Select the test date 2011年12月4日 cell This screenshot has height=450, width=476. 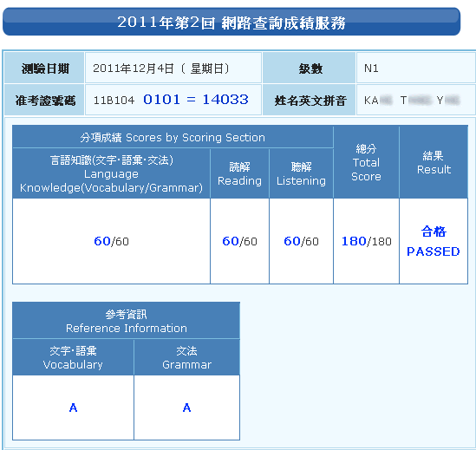pos(173,68)
